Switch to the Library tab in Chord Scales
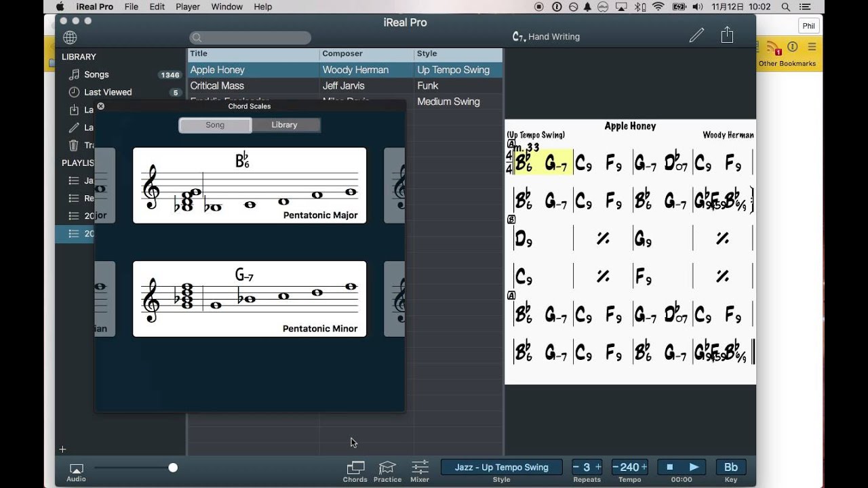Image resolution: width=868 pixels, height=488 pixels. (x=285, y=125)
